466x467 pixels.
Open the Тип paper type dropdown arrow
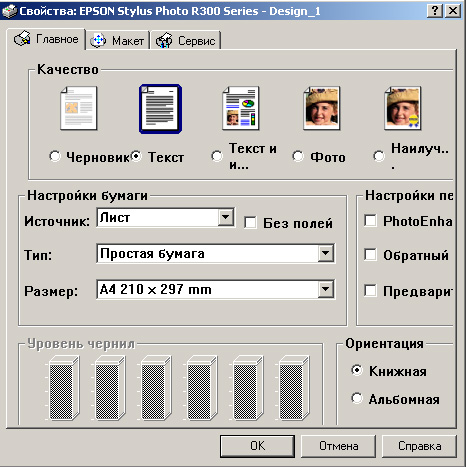tap(326, 254)
